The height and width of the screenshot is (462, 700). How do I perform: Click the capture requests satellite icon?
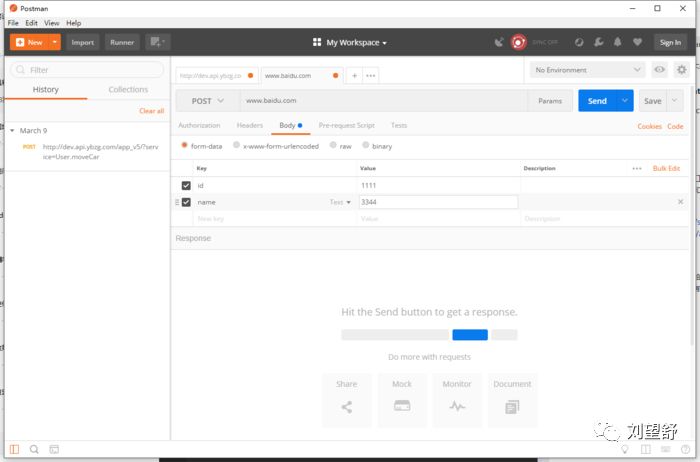click(499, 42)
